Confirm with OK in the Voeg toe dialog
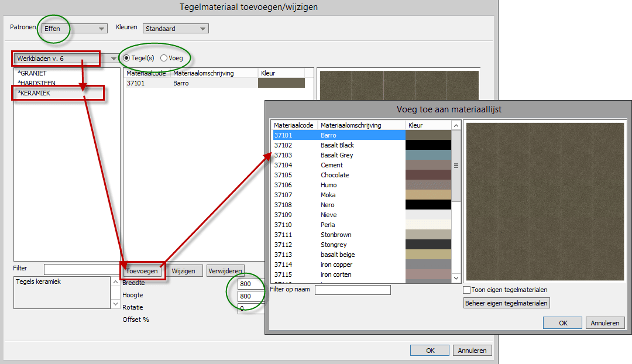 click(x=562, y=322)
